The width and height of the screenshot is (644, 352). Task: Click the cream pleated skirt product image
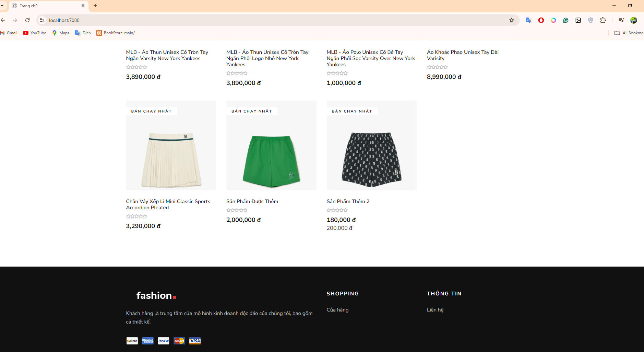coord(171,145)
